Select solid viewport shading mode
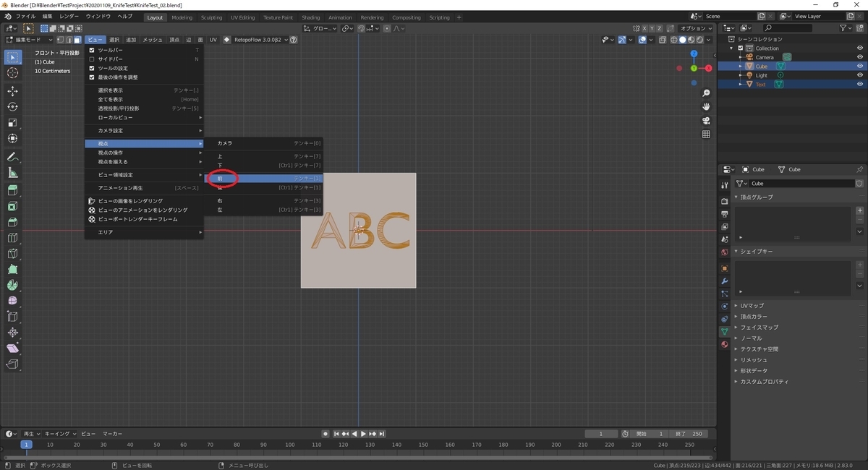 [683, 40]
